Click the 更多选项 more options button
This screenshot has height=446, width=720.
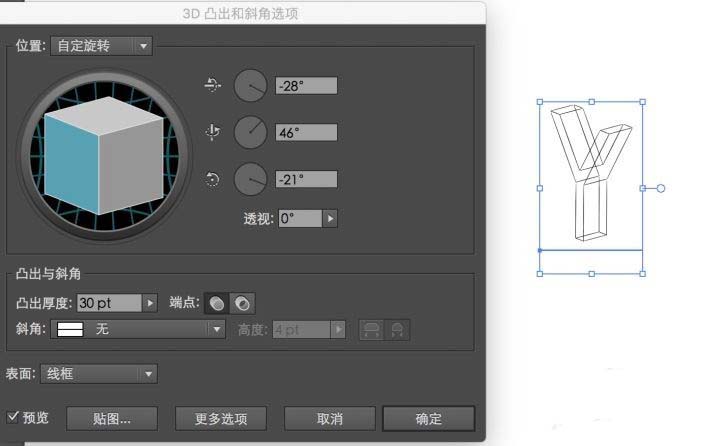(221, 418)
